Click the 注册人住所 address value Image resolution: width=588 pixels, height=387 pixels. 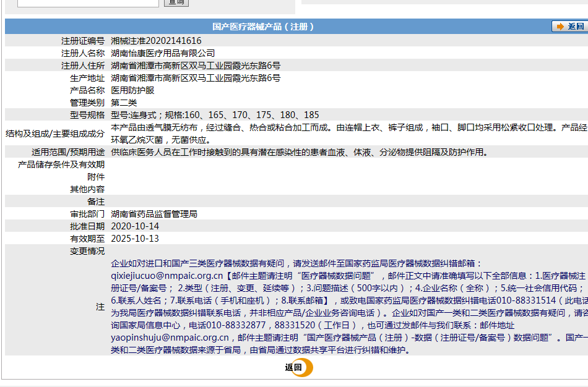(x=196, y=66)
